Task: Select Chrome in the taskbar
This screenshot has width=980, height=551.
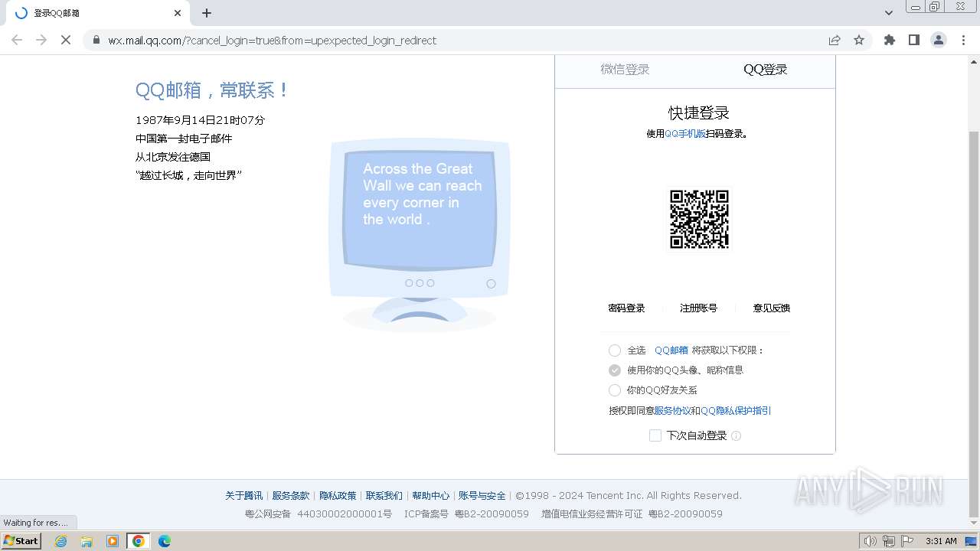Action: (139, 541)
